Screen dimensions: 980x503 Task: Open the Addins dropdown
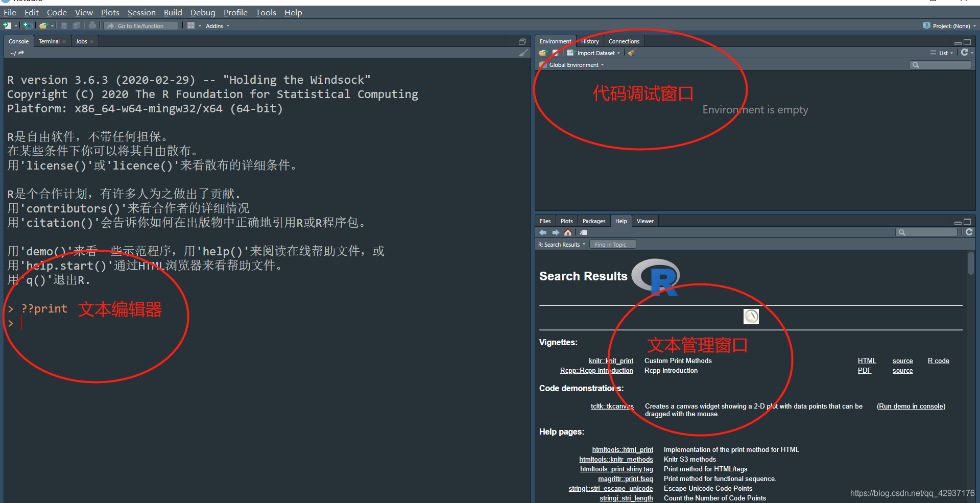click(218, 26)
